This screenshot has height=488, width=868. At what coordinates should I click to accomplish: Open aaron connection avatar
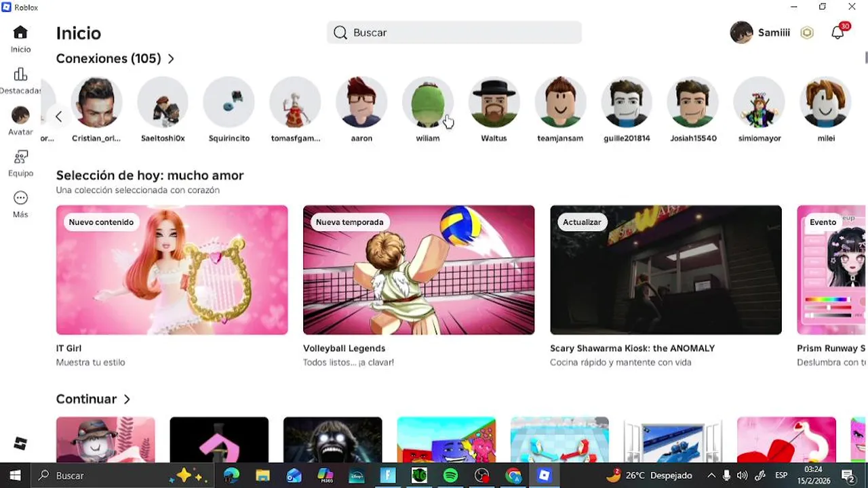(361, 102)
